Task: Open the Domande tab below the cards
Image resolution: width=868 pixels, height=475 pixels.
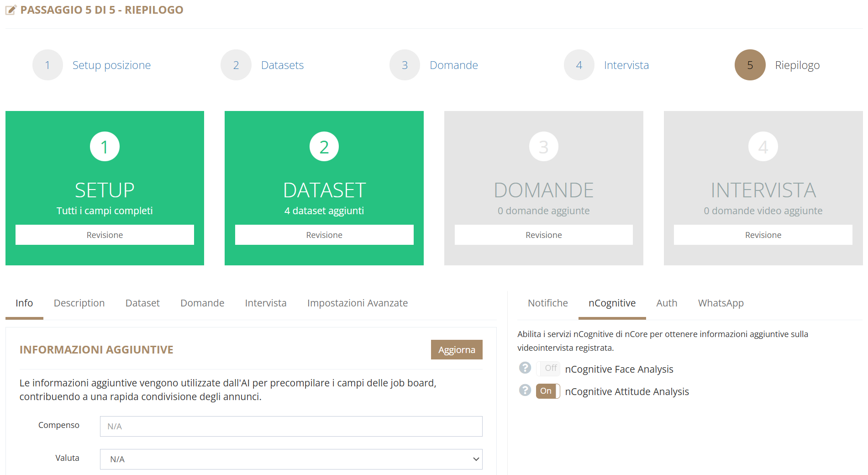Action: 202,303
